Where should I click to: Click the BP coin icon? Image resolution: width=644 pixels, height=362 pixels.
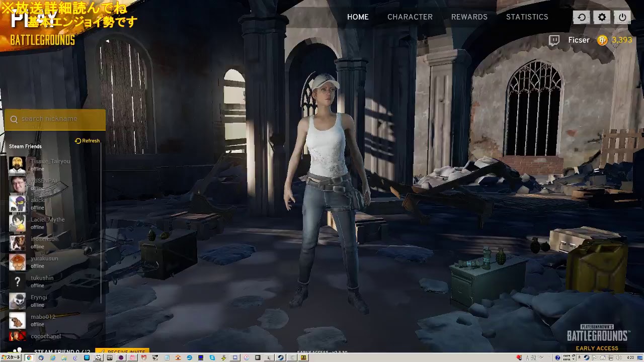point(602,41)
